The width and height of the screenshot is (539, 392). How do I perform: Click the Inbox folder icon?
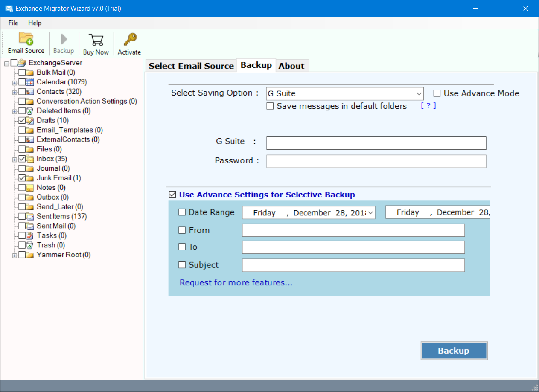30,159
